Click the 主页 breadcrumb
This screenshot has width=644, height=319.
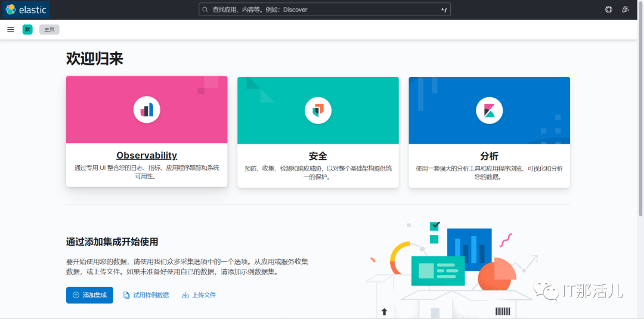[49, 30]
